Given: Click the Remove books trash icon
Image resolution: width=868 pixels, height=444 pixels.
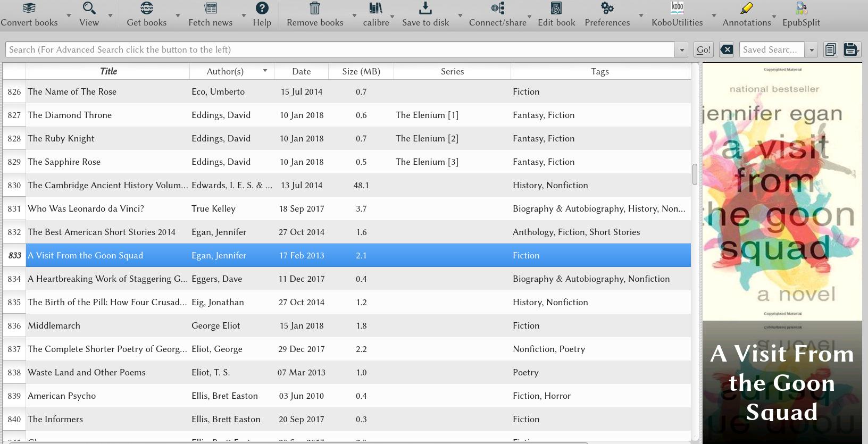Looking at the screenshot, I should [315, 9].
